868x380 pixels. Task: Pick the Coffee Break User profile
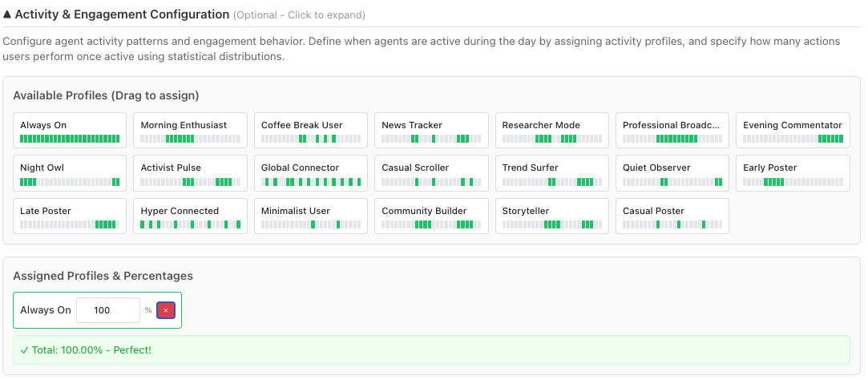311,130
